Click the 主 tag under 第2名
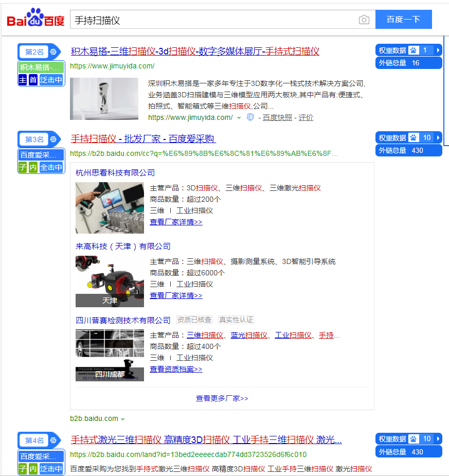Viewport: 449px width, 476px height. pyautogui.click(x=23, y=80)
